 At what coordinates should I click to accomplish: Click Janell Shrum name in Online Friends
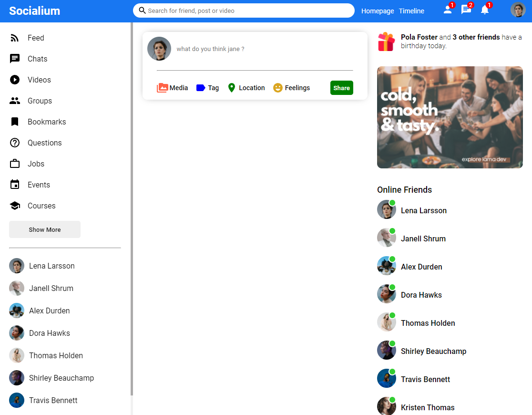[423, 239]
